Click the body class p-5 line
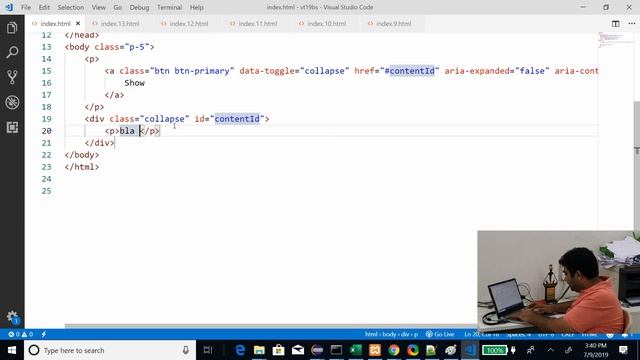 pyautogui.click(x=109, y=47)
